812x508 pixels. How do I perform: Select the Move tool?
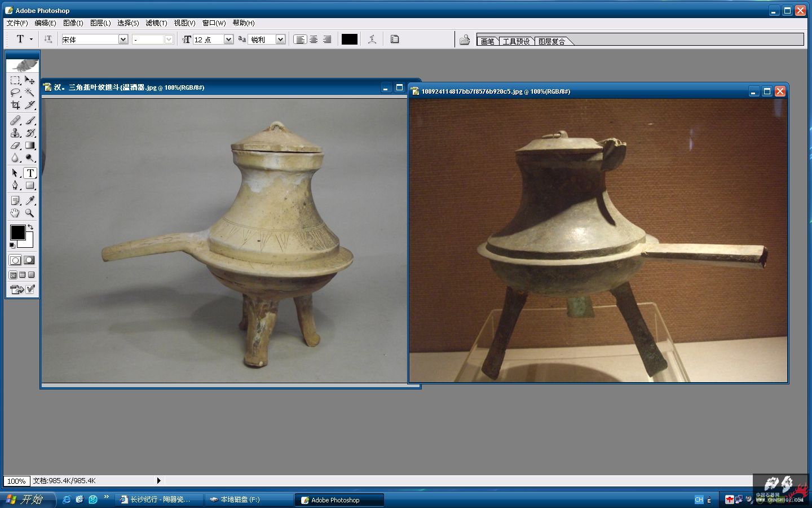click(x=30, y=80)
